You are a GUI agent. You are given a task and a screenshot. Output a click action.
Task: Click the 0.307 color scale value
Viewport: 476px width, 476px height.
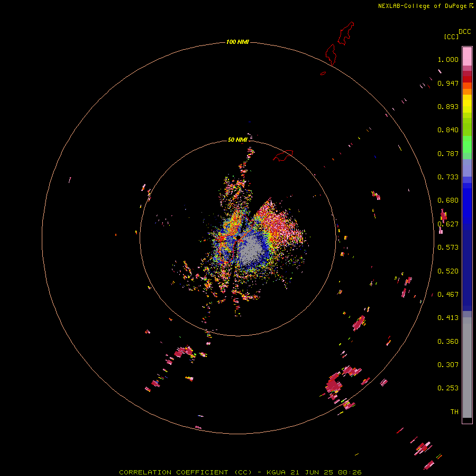click(448, 365)
